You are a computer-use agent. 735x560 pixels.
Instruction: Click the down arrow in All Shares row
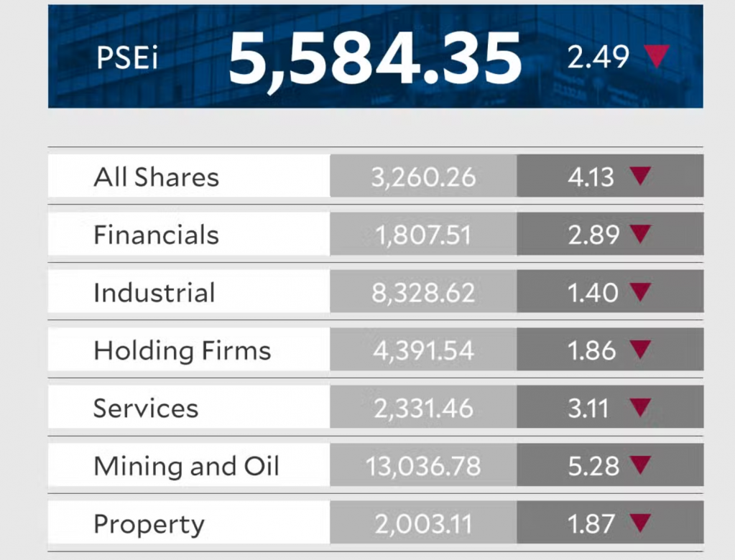(x=639, y=176)
